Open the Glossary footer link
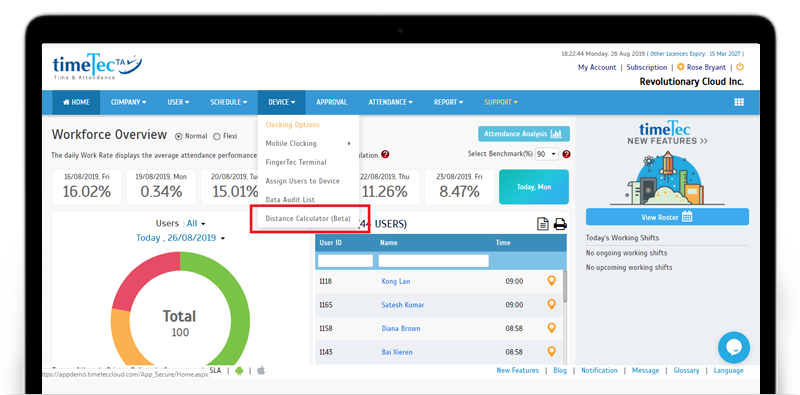Screen dimensions: 800x395 [686, 371]
